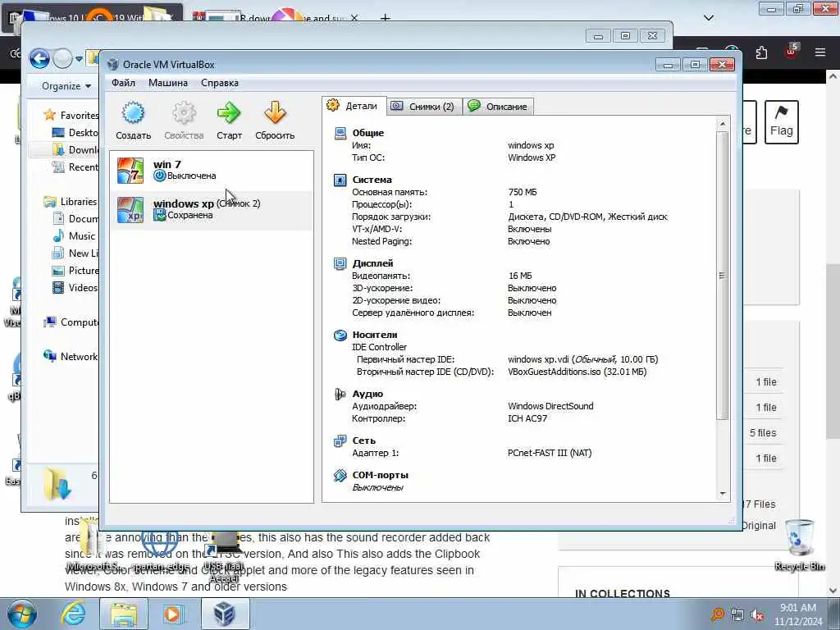
Task: Click the COM-порты serial port icon
Action: coord(340,476)
